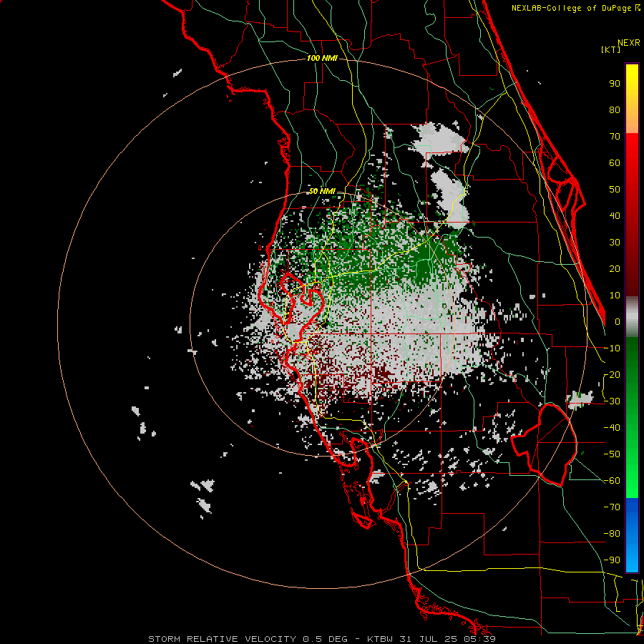The image size is (644, 644).
Task: Click the 50 value on velocity scale
Action: pyautogui.click(x=615, y=190)
